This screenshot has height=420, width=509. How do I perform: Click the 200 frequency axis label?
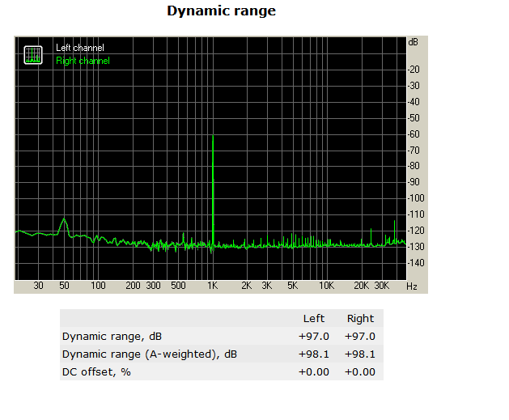click(133, 286)
